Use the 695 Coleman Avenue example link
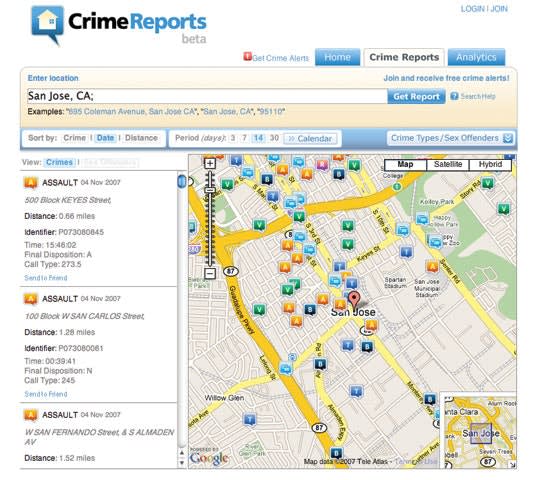Viewport: 533px width, 480px height. point(132,112)
